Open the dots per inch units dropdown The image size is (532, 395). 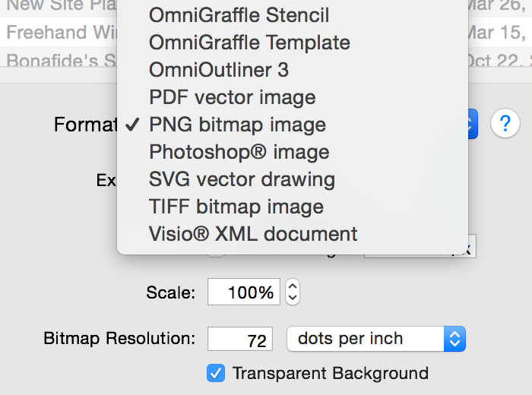point(375,339)
